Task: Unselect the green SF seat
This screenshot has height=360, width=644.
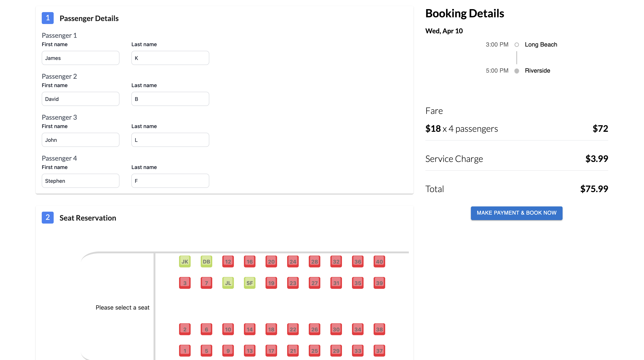Action: tap(250, 283)
